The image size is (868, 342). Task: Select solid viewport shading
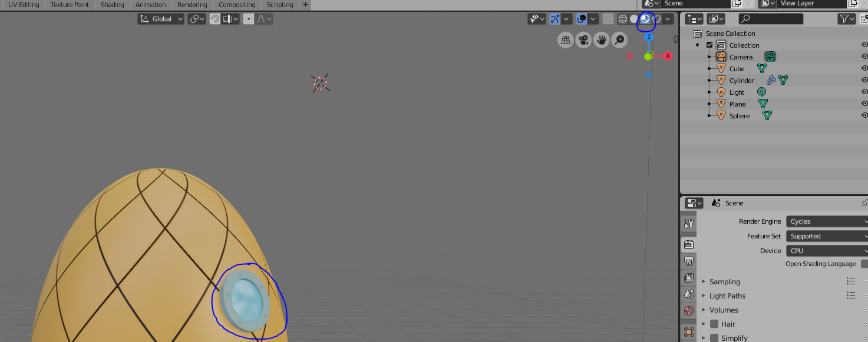(x=634, y=19)
